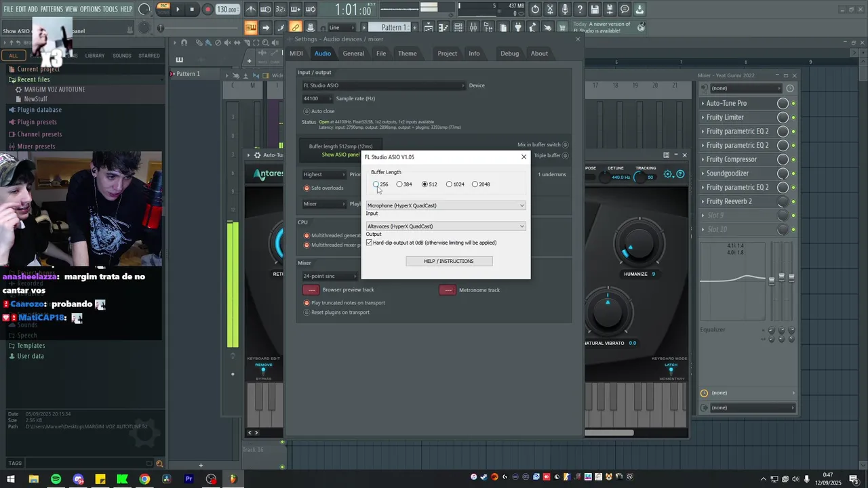The image size is (868, 488).
Task: Open Spotify from the taskbar
Action: (56, 479)
